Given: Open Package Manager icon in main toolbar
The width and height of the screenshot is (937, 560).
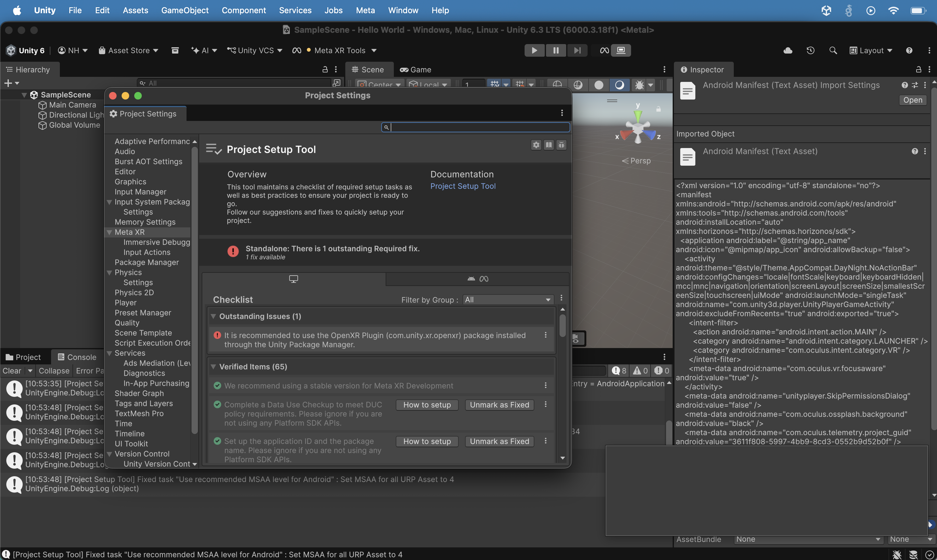Looking at the screenshot, I should coord(175,50).
